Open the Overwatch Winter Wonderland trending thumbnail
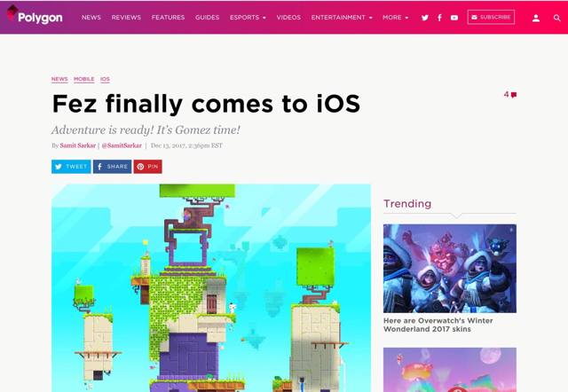The height and width of the screenshot is (392, 568). [450, 269]
